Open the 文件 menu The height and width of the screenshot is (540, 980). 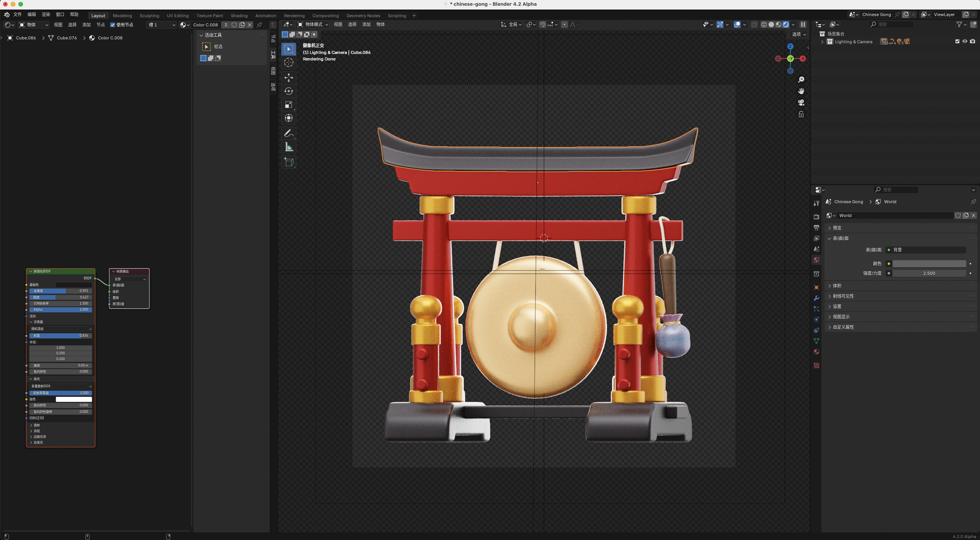point(18,15)
